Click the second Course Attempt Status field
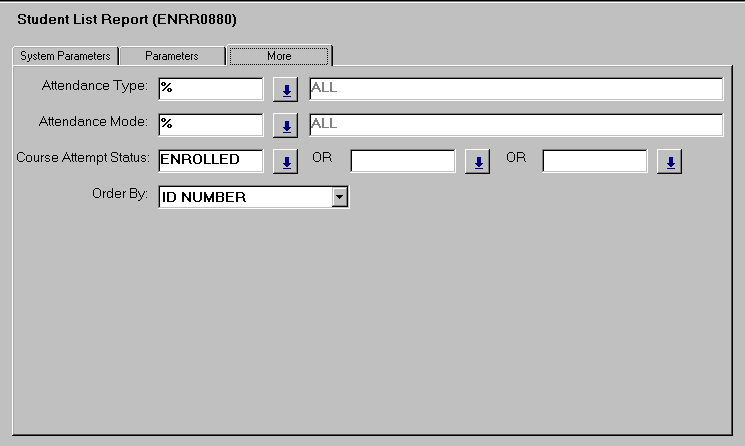Image resolution: width=745 pixels, height=446 pixels. pyautogui.click(x=402, y=161)
